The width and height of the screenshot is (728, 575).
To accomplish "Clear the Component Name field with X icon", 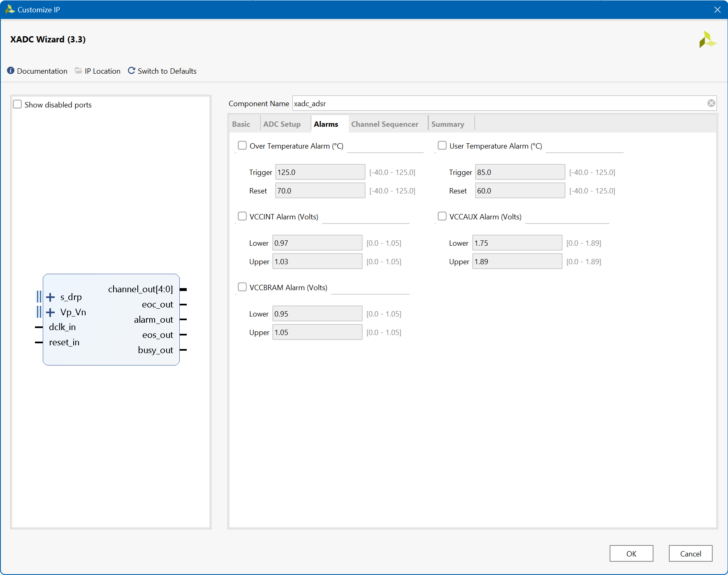I will pos(711,103).
